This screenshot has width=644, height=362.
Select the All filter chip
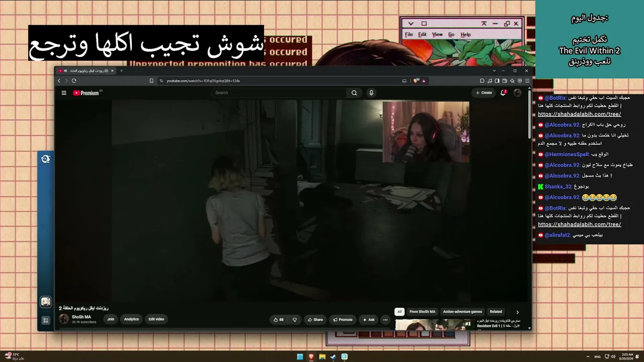pos(399,312)
